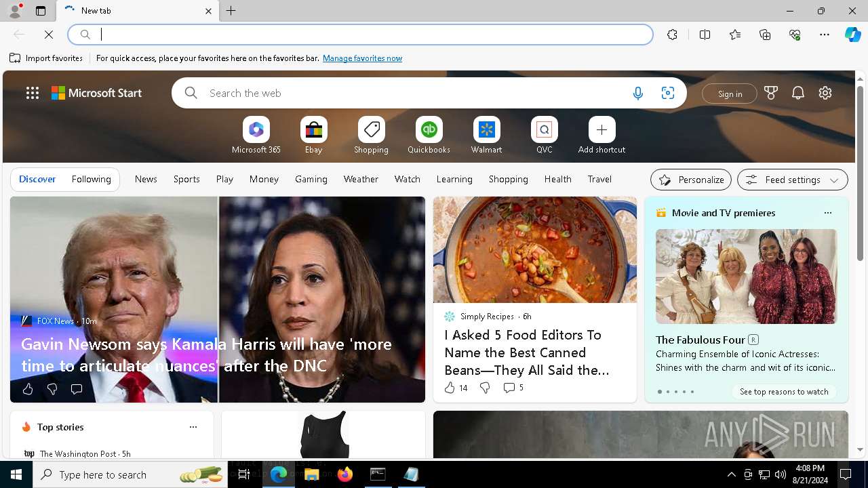Open the Windows Start menu
Image resolution: width=868 pixels, height=488 pixels.
pos(16,474)
